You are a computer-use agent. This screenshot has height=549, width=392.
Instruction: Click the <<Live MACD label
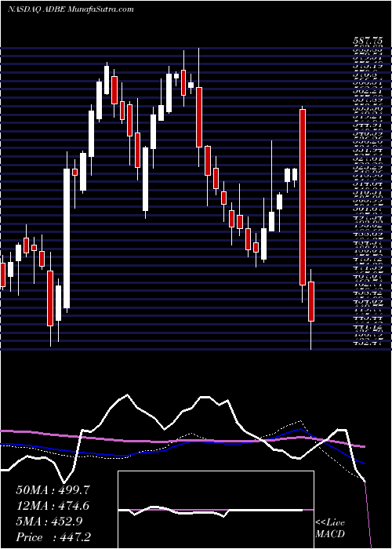tap(330, 529)
